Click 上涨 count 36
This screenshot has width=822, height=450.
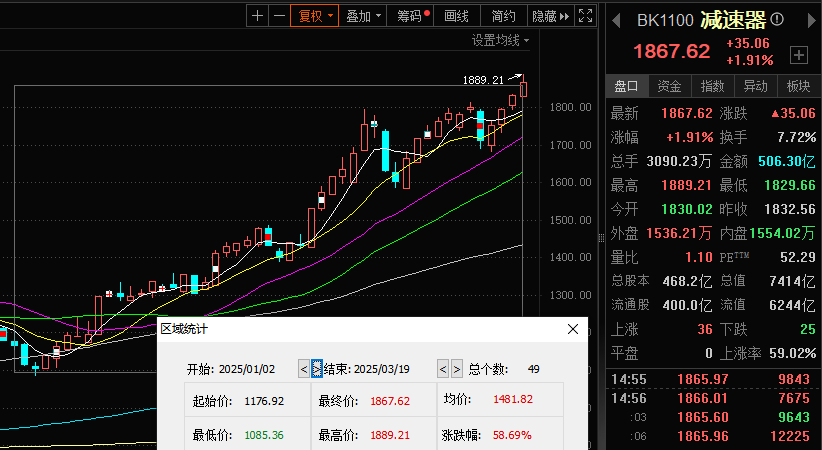[x=705, y=329]
